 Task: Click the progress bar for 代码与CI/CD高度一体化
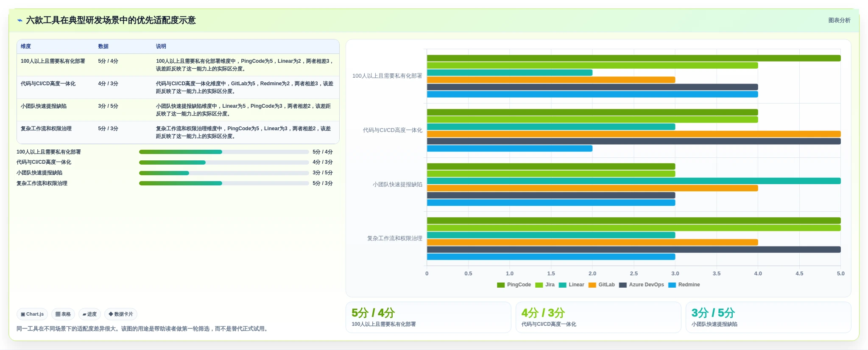click(x=224, y=162)
